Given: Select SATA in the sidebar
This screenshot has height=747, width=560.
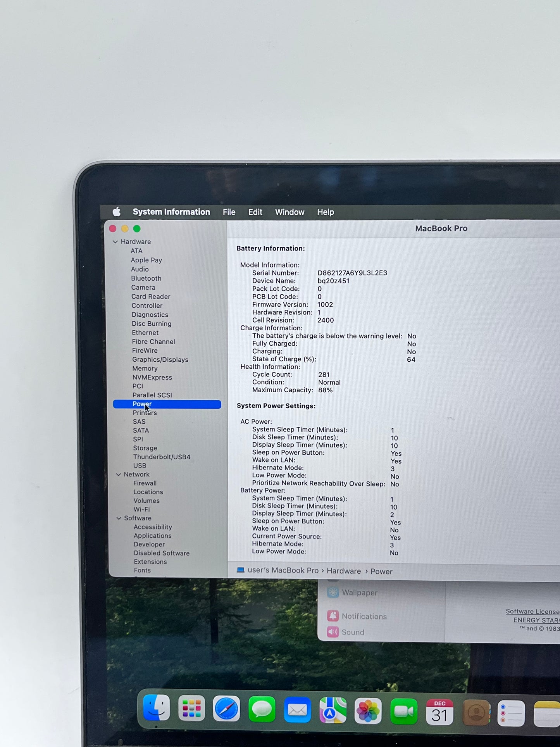Looking at the screenshot, I should coord(141,430).
